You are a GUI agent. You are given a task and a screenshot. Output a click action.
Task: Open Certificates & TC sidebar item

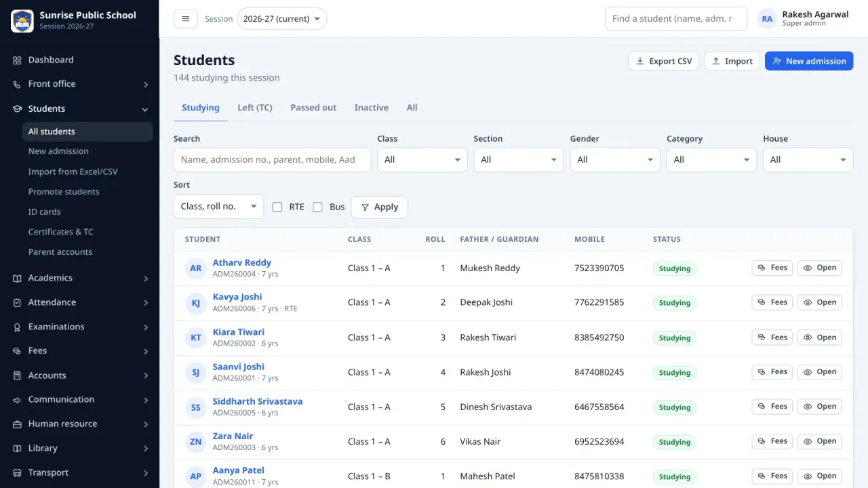pos(87,232)
